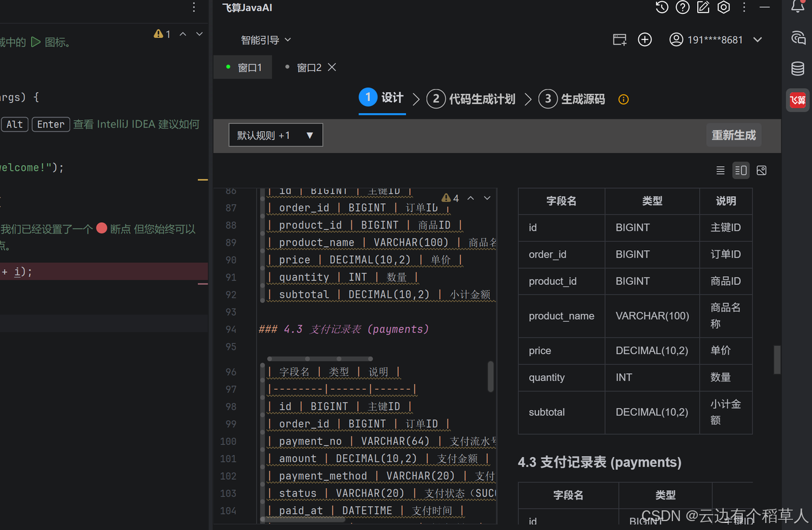Click the orange info icon after 生成源码
The width and height of the screenshot is (812, 530).
click(624, 99)
